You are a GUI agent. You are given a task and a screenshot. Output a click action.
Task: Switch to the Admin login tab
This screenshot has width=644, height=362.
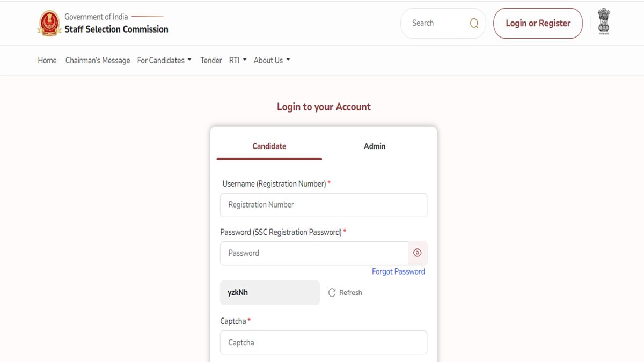374,146
